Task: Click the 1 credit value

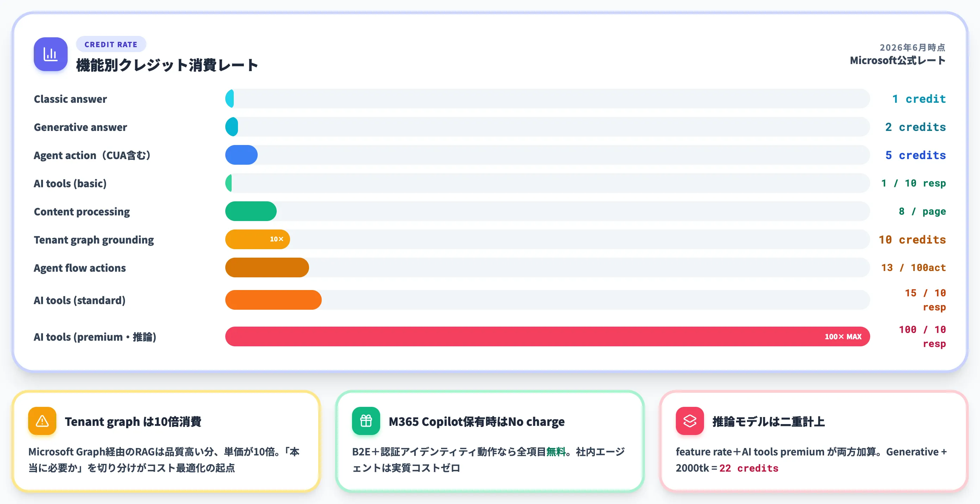Action: [919, 99]
